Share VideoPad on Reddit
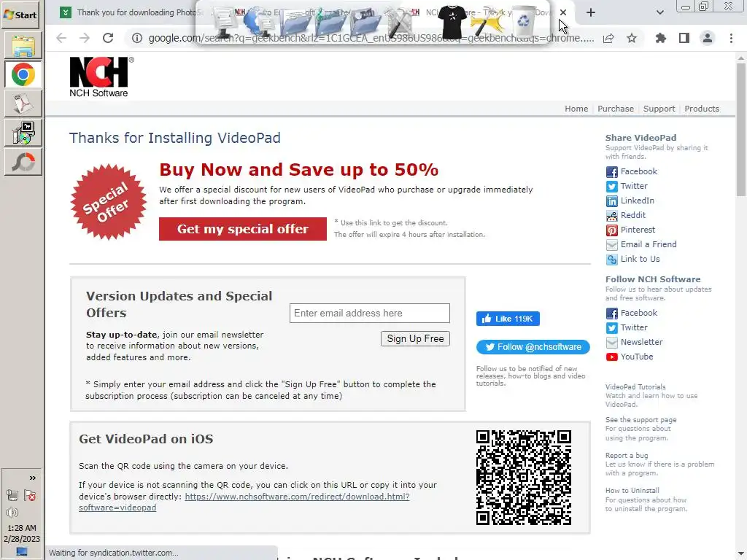Viewport: 747px width, 560px height. click(626, 215)
